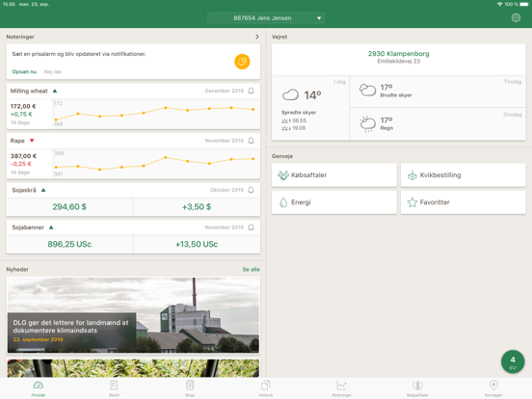Viewport: 532px width, 399px height.
Task: Toggle price alert bell for Sojaskrå
Action: (x=252, y=190)
